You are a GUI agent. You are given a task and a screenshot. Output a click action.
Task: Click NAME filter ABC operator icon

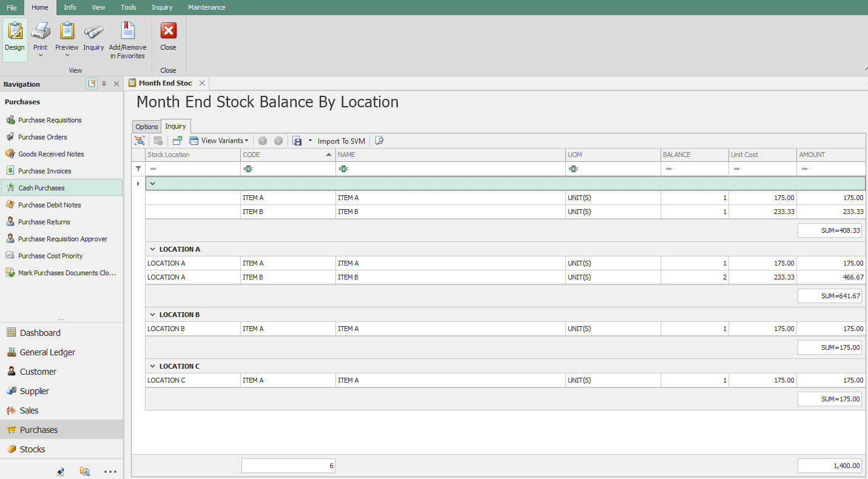point(343,169)
